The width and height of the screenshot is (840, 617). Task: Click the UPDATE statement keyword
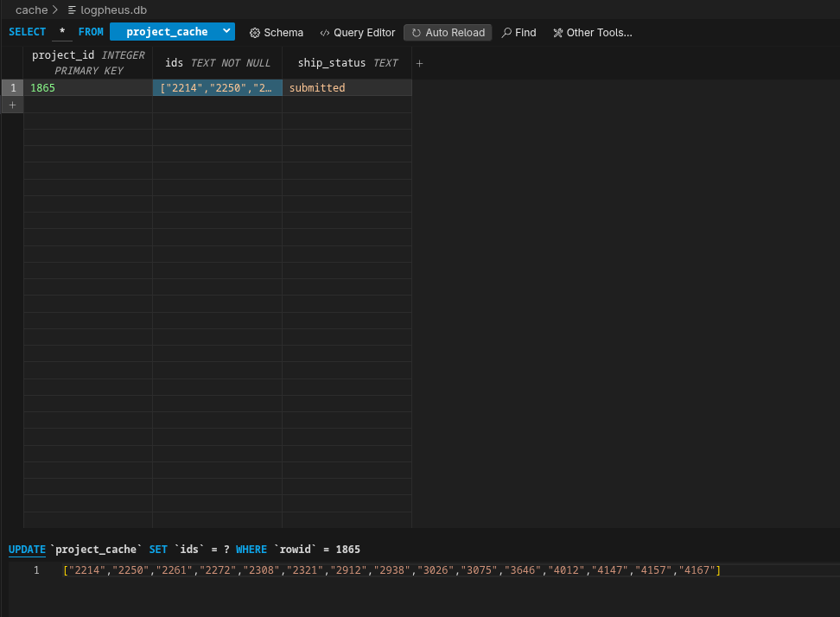pyautogui.click(x=27, y=550)
